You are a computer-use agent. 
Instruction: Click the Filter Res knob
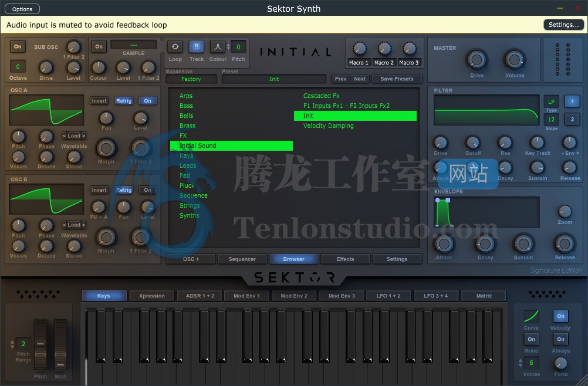coord(505,143)
